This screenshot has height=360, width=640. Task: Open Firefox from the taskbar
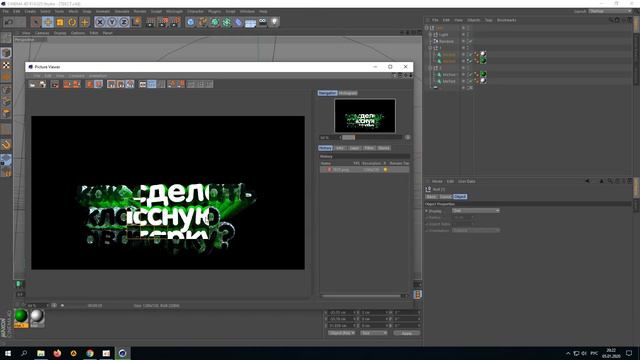(x=57, y=353)
